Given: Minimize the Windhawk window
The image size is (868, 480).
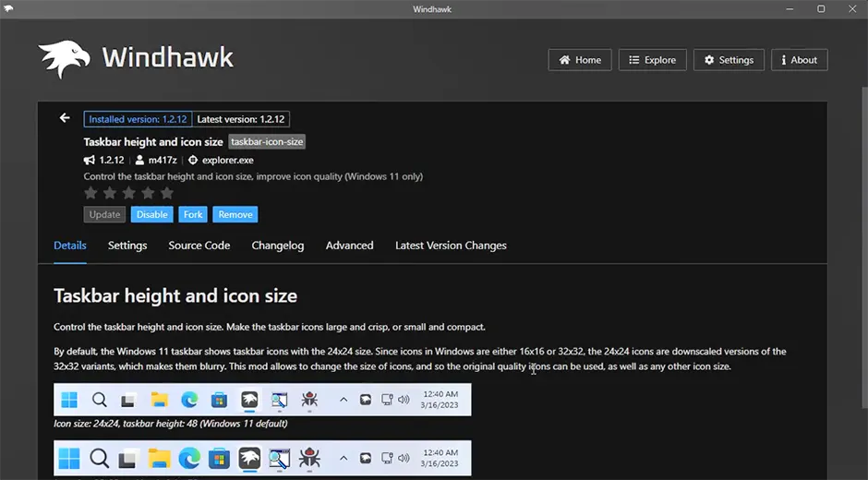Looking at the screenshot, I should point(790,9).
